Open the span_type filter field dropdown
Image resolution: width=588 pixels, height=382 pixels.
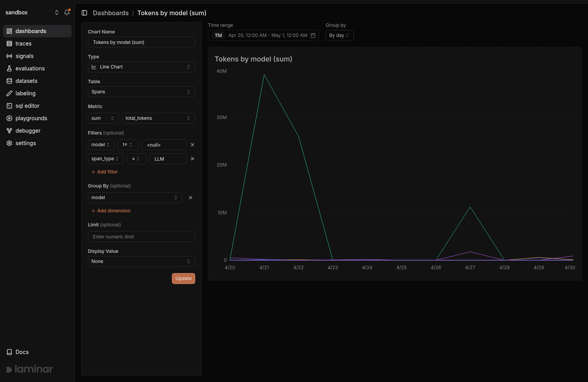(x=106, y=159)
